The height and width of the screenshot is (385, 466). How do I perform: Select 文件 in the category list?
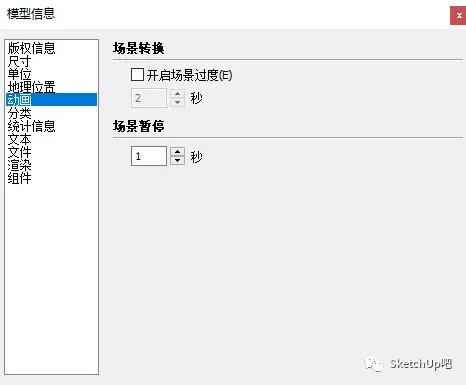[x=19, y=152]
